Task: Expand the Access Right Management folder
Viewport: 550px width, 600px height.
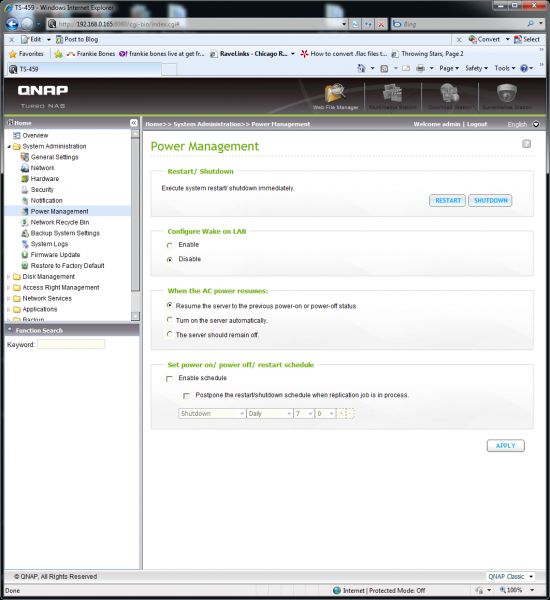Action: [8, 287]
